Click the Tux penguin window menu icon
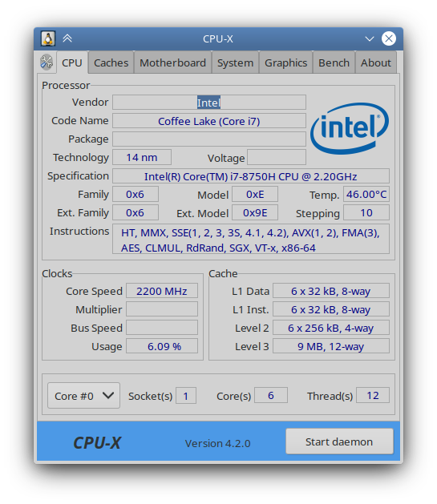Viewport: 437px width, 504px height. click(x=48, y=38)
